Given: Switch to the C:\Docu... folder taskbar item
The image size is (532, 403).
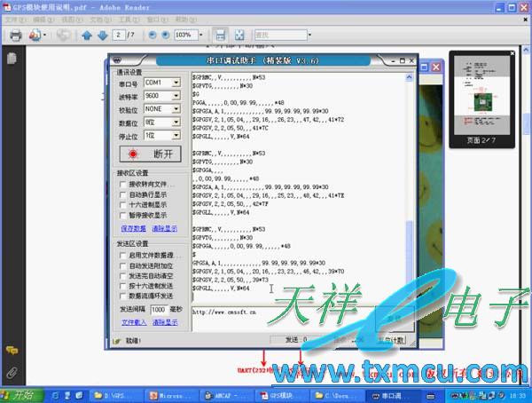Looking at the screenshot, I should (x=336, y=396).
